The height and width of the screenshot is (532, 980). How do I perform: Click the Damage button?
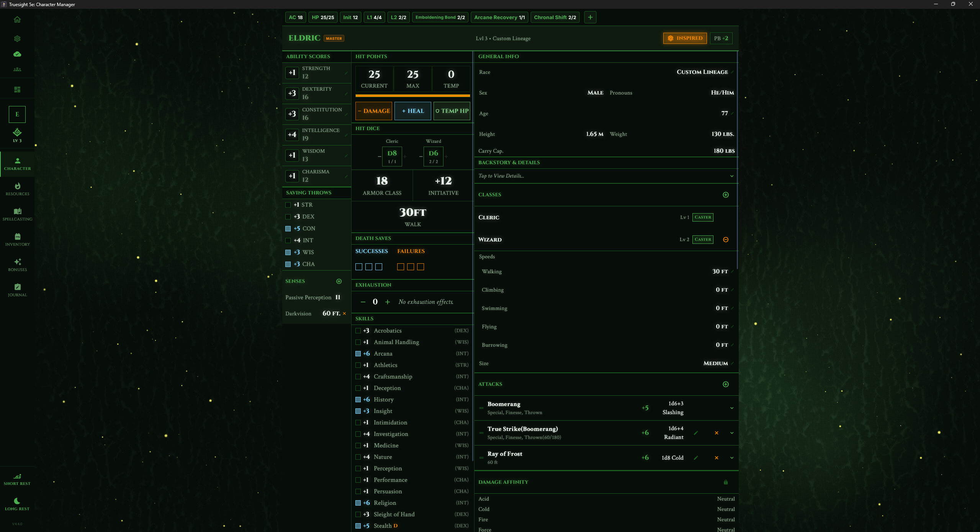tap(374, 111)
